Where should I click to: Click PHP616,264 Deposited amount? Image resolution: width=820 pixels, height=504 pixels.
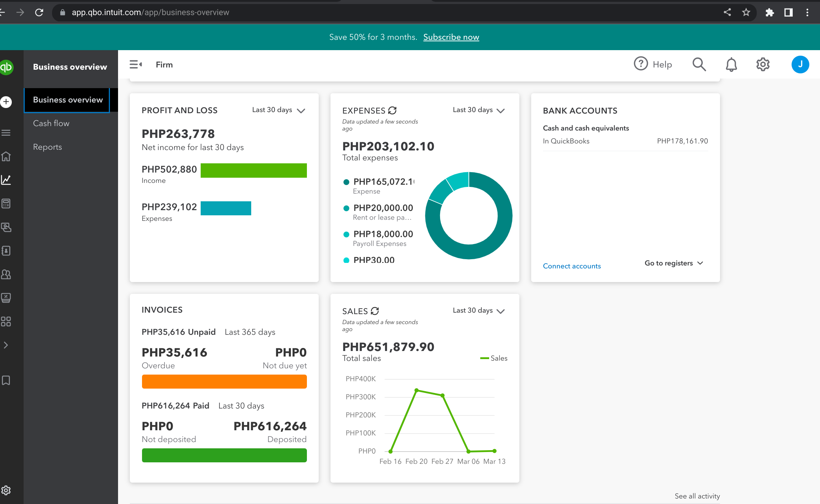270,426
